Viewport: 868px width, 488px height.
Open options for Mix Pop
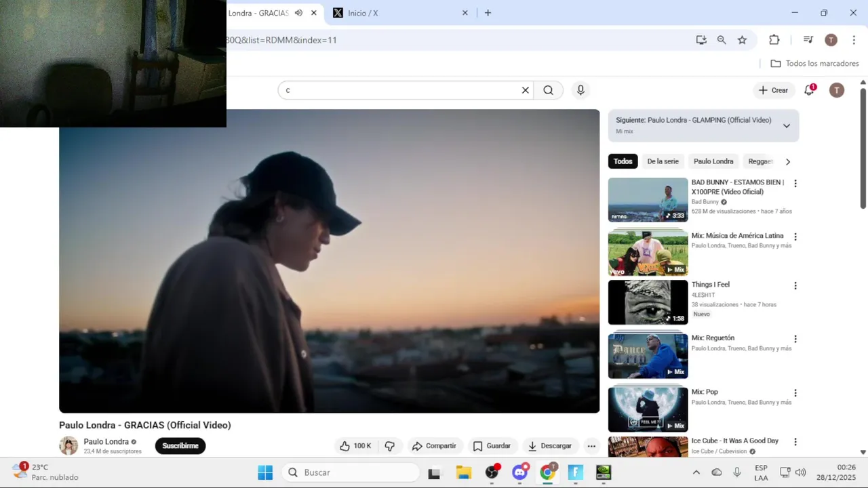(795, 393)
